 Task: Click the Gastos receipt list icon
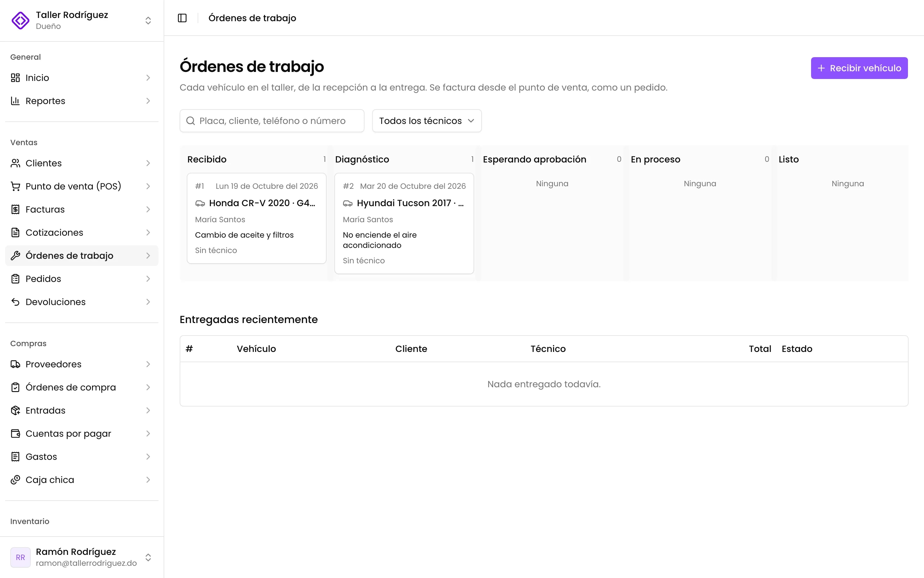pyautogui.click(x=15, y=457)
